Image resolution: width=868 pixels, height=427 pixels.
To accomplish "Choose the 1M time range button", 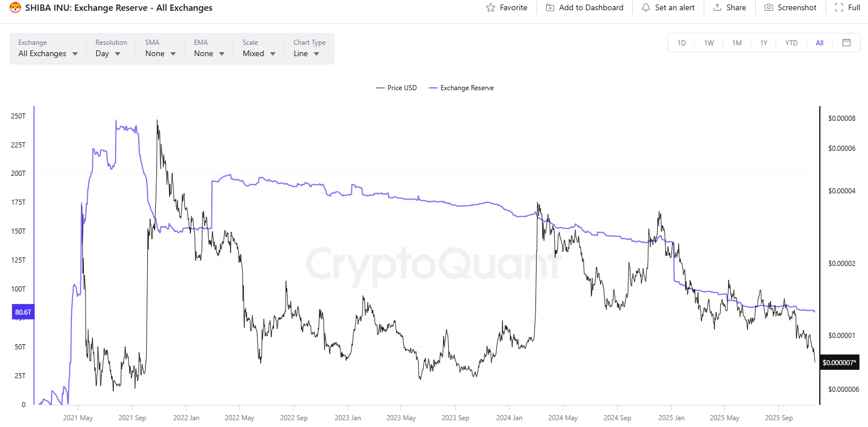I will [x=737, y=43].
